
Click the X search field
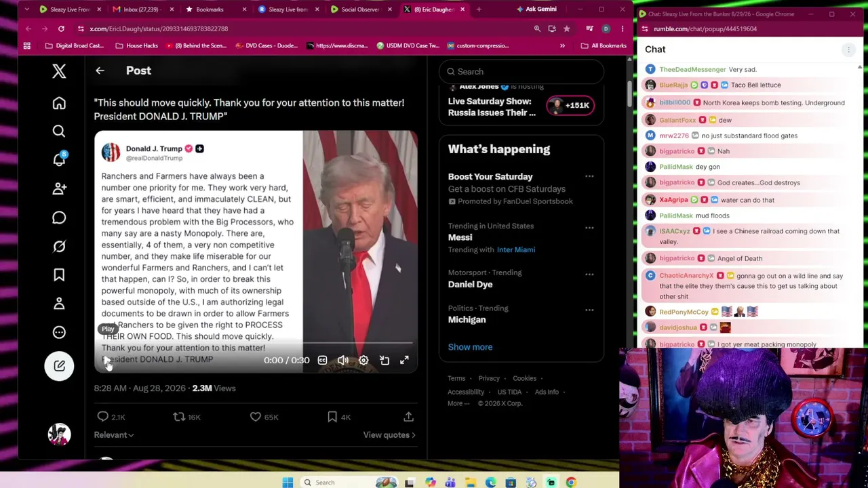click(521, 72)
